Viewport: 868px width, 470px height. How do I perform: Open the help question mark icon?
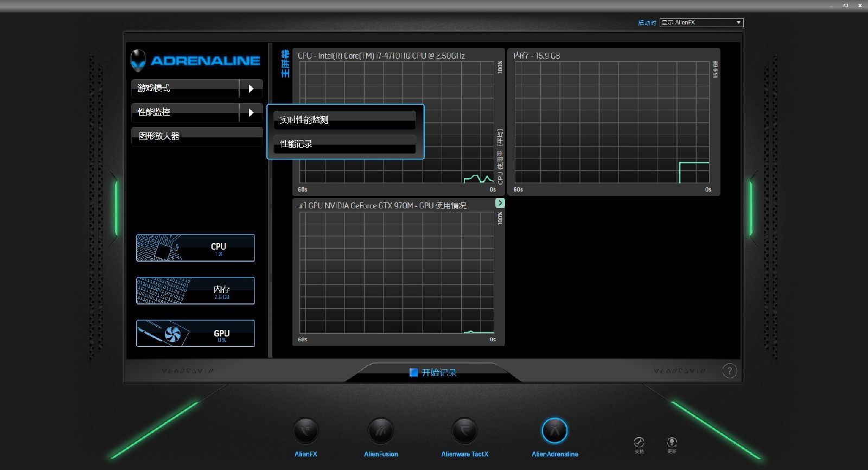pyautogui.click(x=730, y=371)
